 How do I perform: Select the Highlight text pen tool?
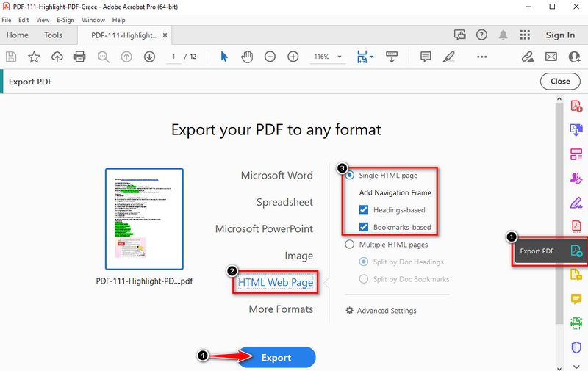point(448,57)
